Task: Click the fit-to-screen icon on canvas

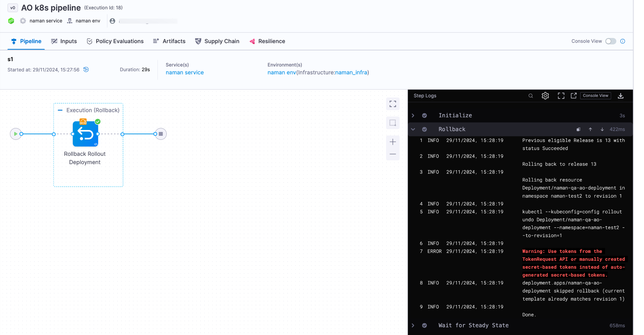Action: click(x=393, y=104)
